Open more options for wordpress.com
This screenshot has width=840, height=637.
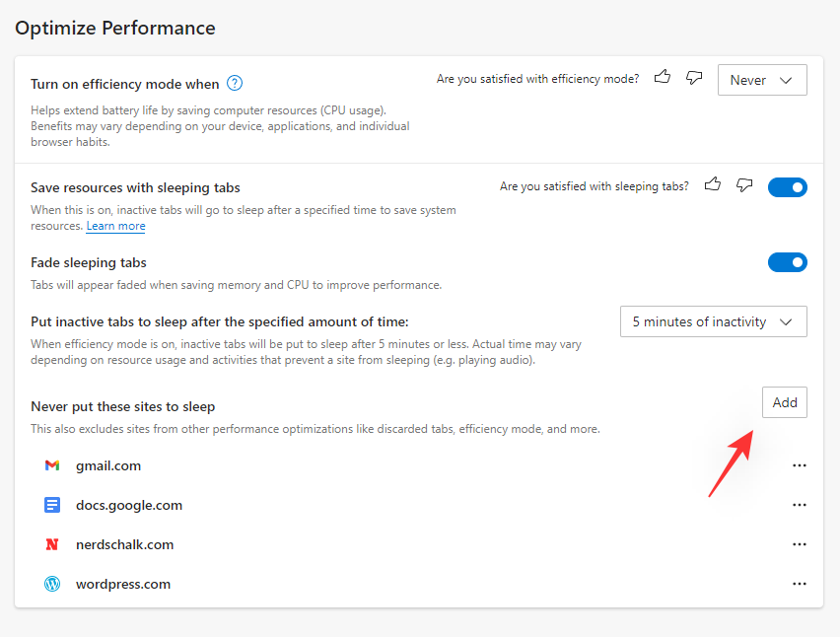coord(800,584)
